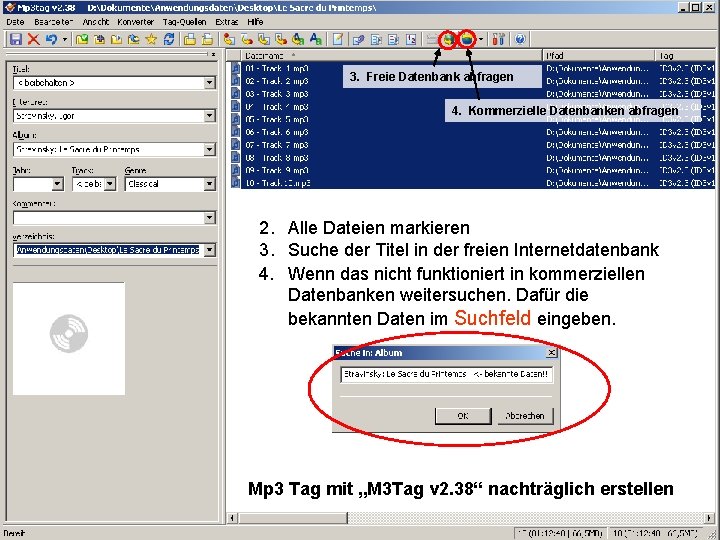Click the Verzeichnis path input field
The width and height of the screenshot is (720, 540).
click(x=108, y=250)
